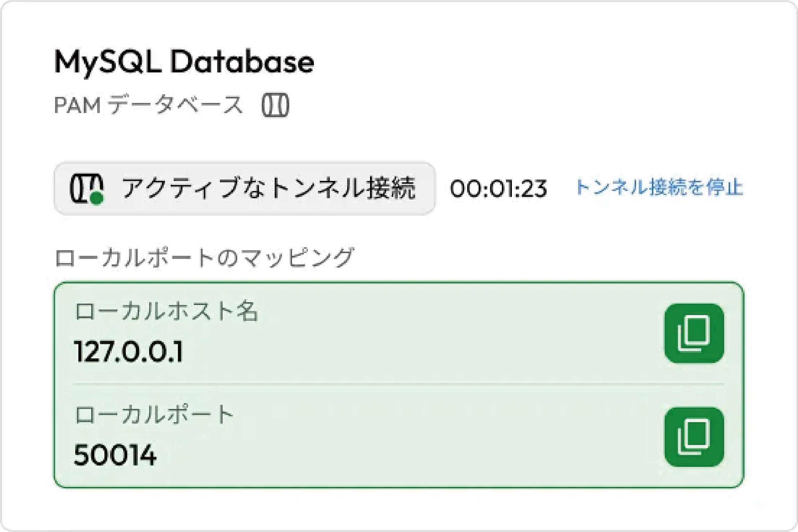Copy the local hostname 127.0.0.1
This screenshot has height=532, width=798.
point(694,333)
